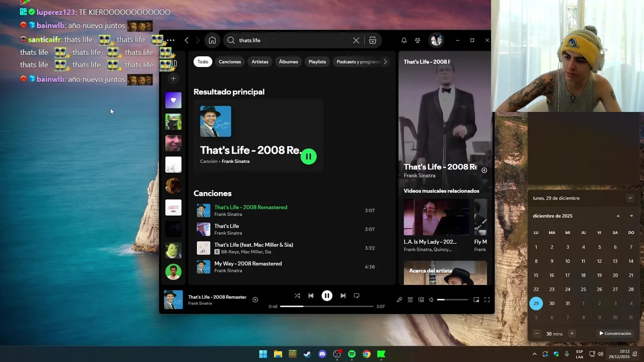Open connect to a device icon
Viewport: 644px width, 362px height.
point(421,300)
